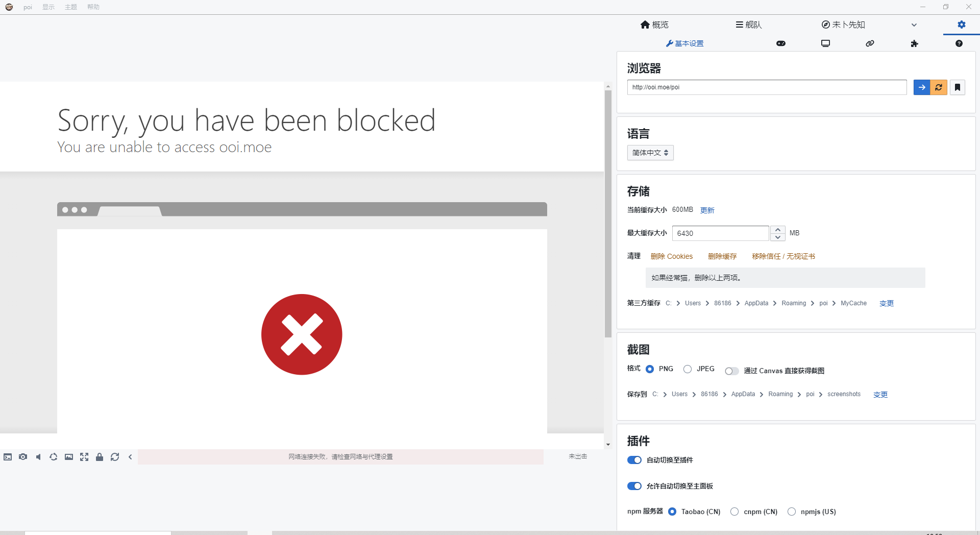Viewport: 980px width, 535px height.
Task: Select npmjs (US) npm server
Action: tap(792, 512)
